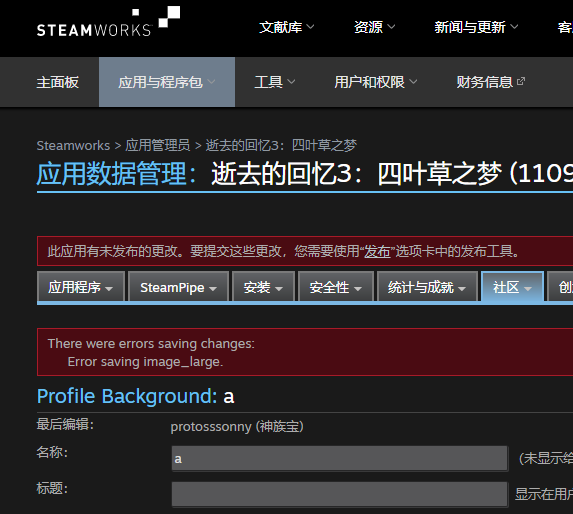Select the 'Error saving image_large.' text

[145, 362]
